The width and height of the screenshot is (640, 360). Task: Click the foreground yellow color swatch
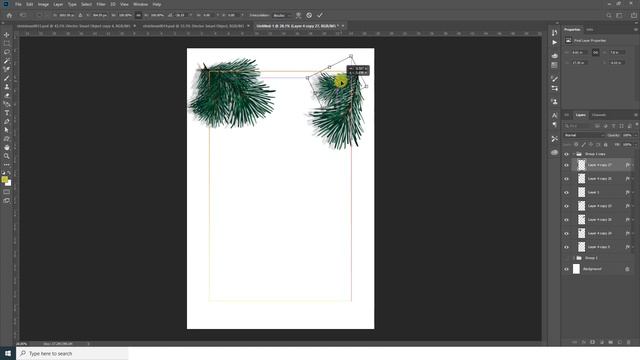pyautogui.click(x=4, y=179)
